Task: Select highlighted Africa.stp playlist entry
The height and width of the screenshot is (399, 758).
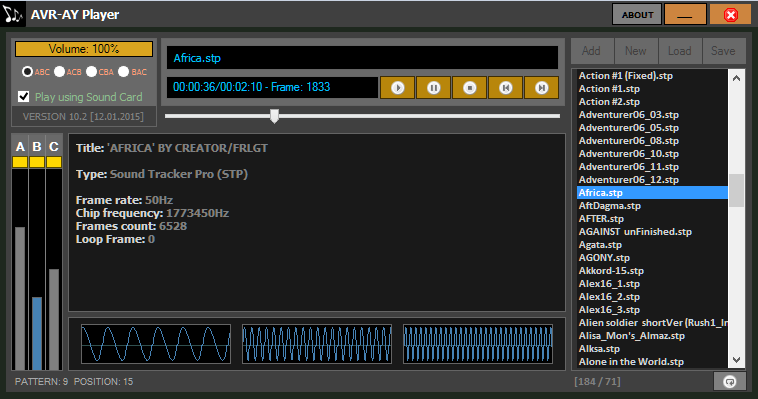Action: click(652, 192)
